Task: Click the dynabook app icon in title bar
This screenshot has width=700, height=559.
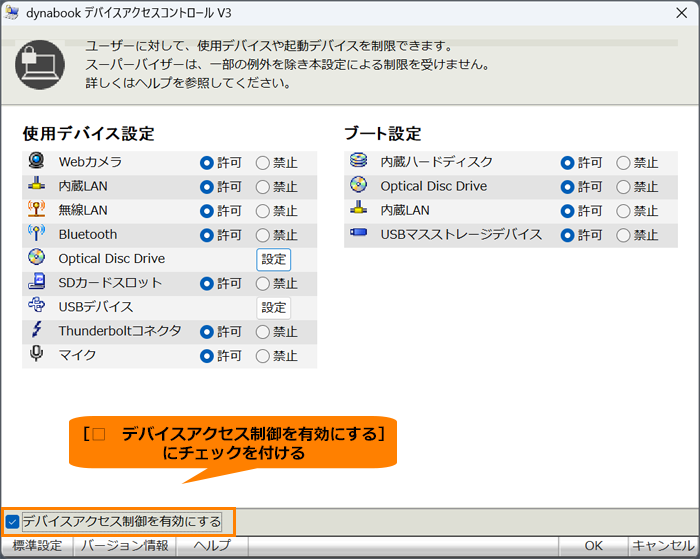Action: click(12, 13)
